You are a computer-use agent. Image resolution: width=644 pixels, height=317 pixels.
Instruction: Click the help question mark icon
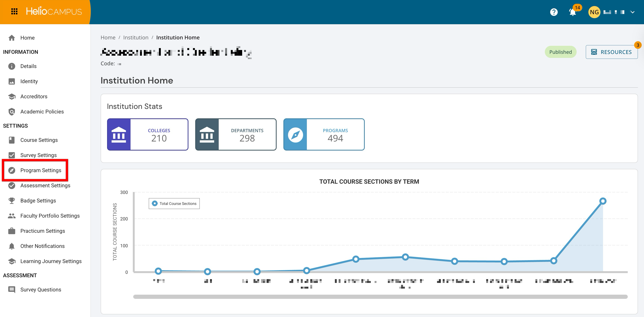[x=554, y=12]
